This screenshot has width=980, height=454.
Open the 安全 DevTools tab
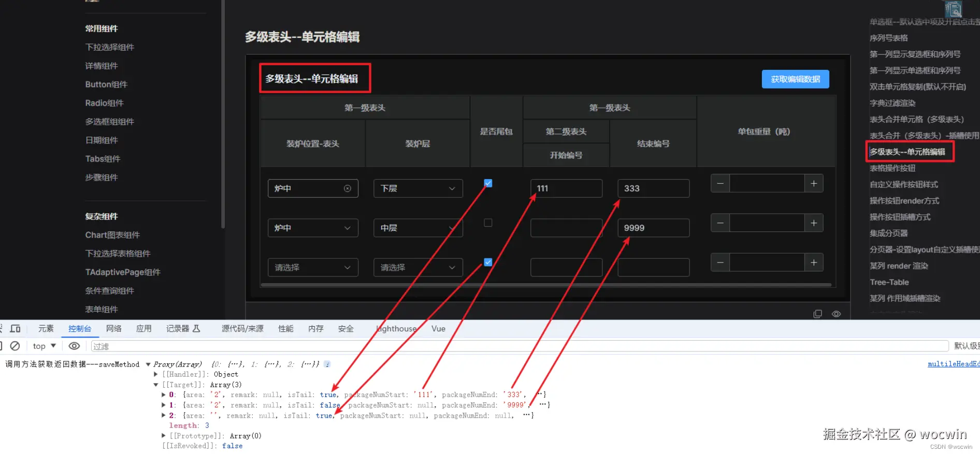tap(346, 329)
